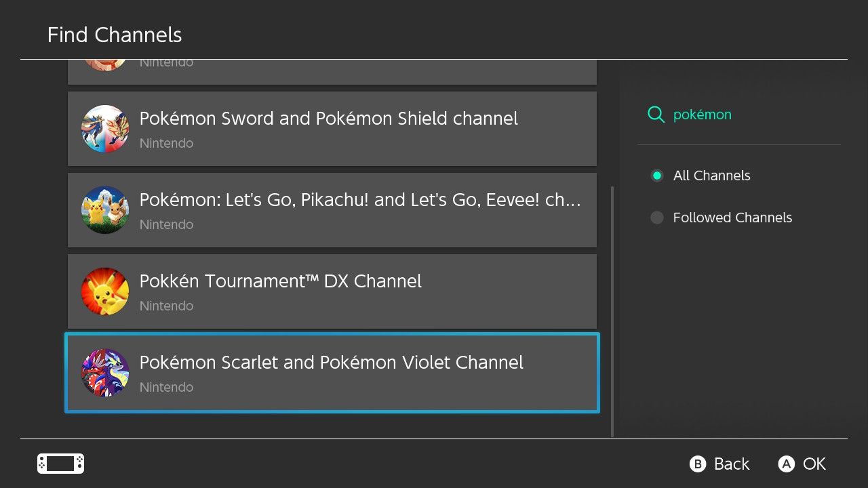Click the magnifying glass search icon

[656, 115]
